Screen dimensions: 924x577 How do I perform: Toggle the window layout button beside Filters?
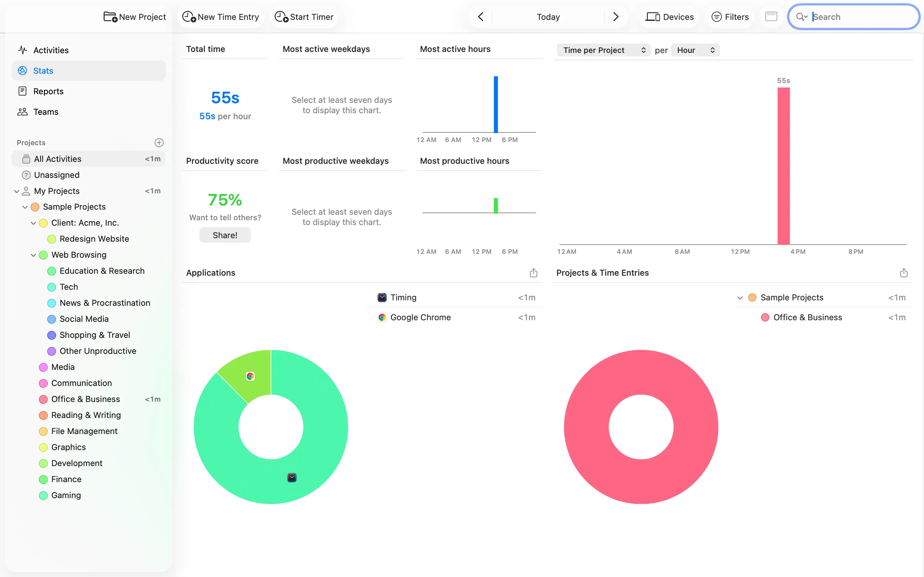(771, 16)
